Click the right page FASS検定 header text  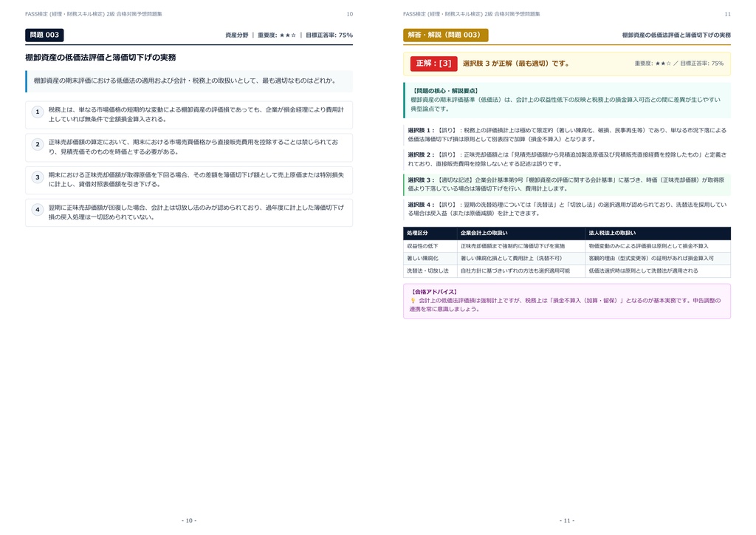pos(472,14)
